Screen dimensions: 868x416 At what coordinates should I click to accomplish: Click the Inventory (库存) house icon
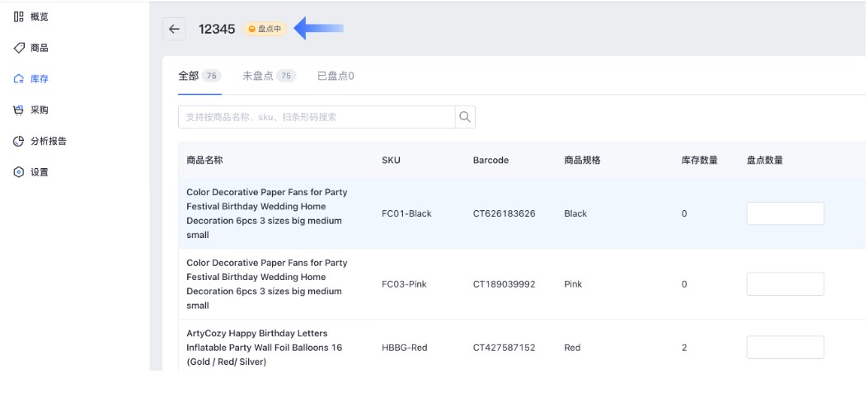tap(18, 79)
